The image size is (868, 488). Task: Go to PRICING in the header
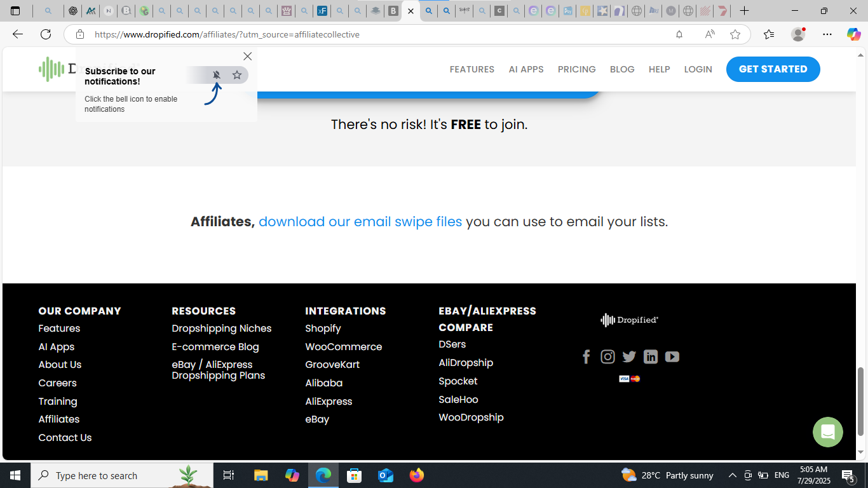[x=577, y=69]
